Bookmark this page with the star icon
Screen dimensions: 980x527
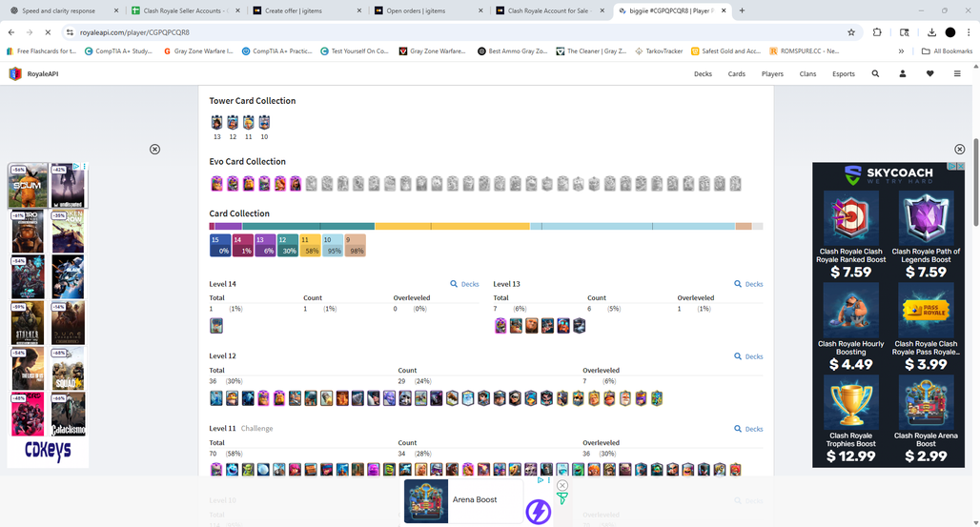[x=850, y=32]
